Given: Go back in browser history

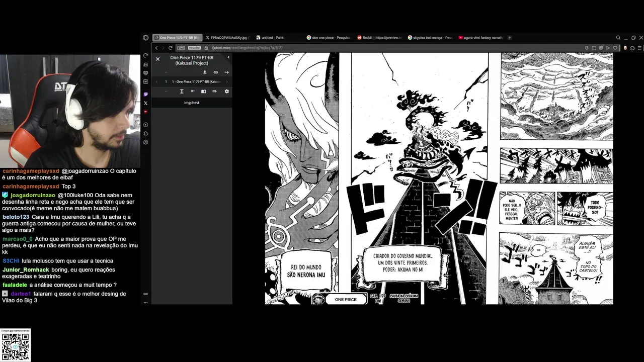Looking at the screenshot, I should click(156, 48).
